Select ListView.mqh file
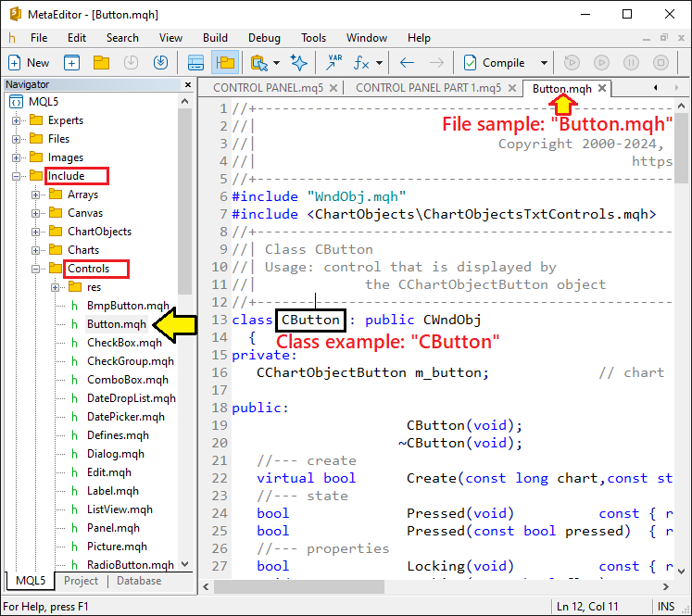This screenshot has width=692, height=616. (x=120, y=509)
